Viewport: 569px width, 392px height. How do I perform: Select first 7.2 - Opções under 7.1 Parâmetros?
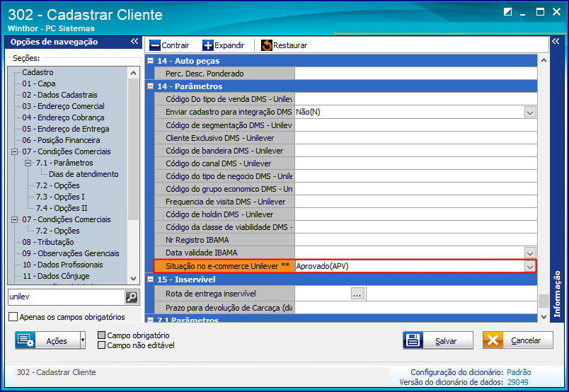click(58, 185)
